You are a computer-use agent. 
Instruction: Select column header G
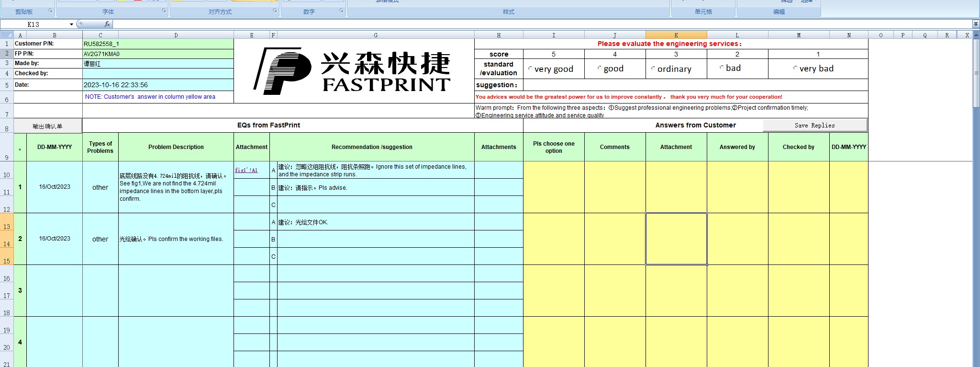coord(376,35)
